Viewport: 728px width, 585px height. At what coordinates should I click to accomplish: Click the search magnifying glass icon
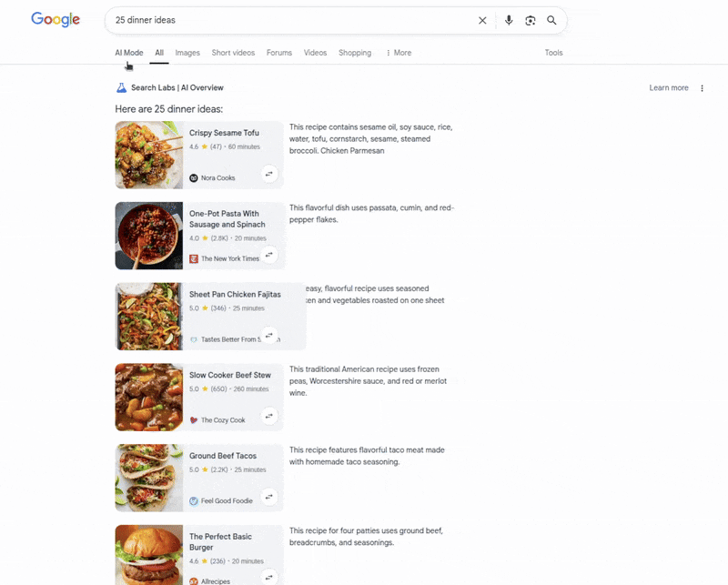(x=552, y=20)
